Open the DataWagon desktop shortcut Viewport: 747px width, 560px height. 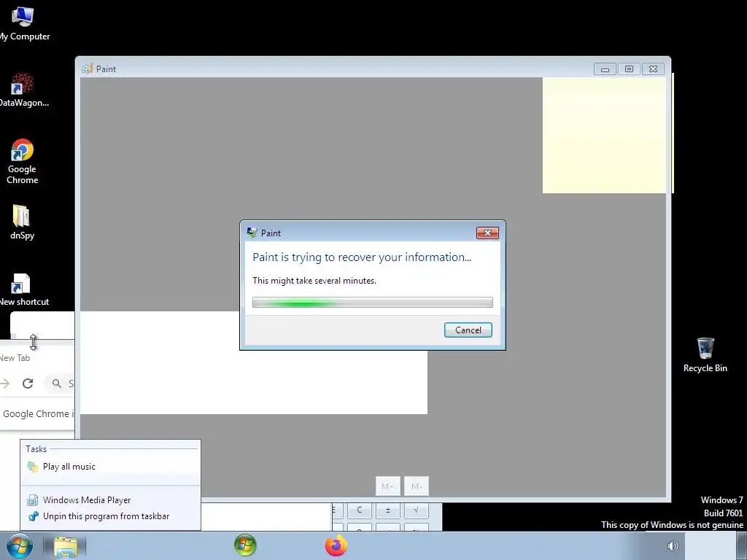tap(23, 90)
